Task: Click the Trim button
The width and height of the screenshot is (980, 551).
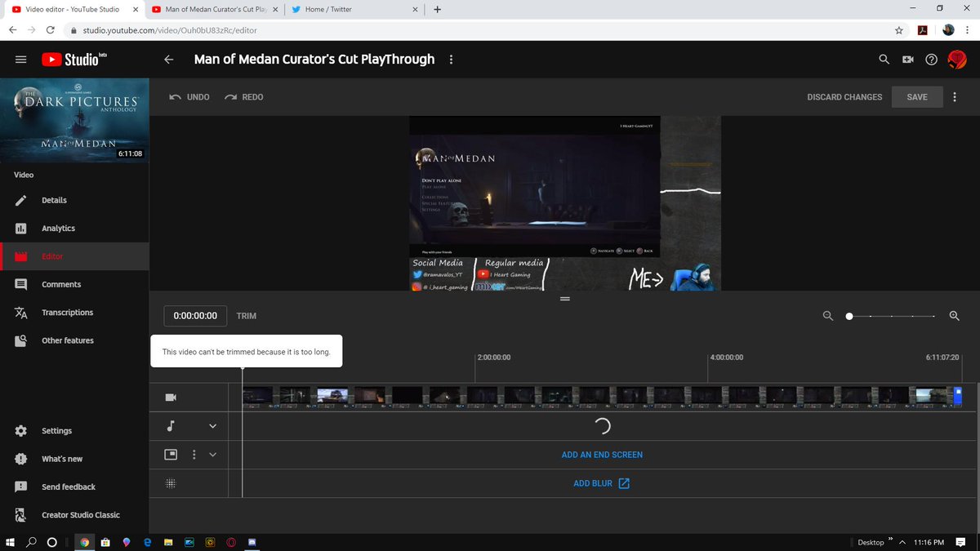Action: 247,316
